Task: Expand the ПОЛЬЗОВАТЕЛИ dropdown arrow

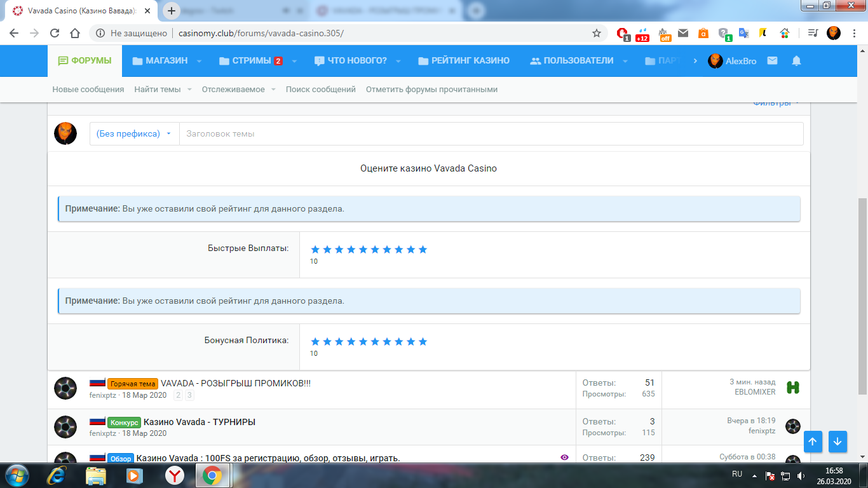Action: [x=625, y=62]
